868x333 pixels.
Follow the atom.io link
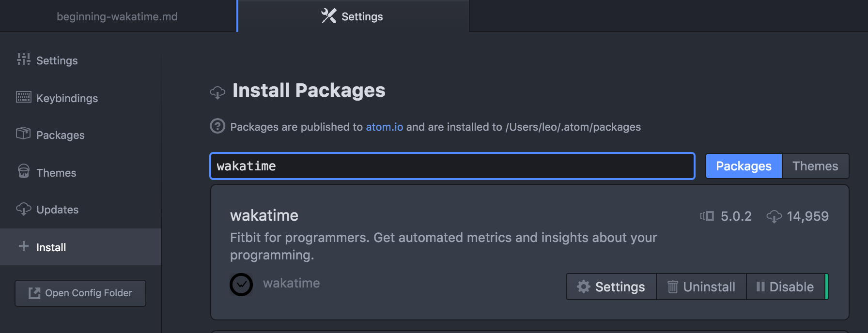click(x=384, y=127)
